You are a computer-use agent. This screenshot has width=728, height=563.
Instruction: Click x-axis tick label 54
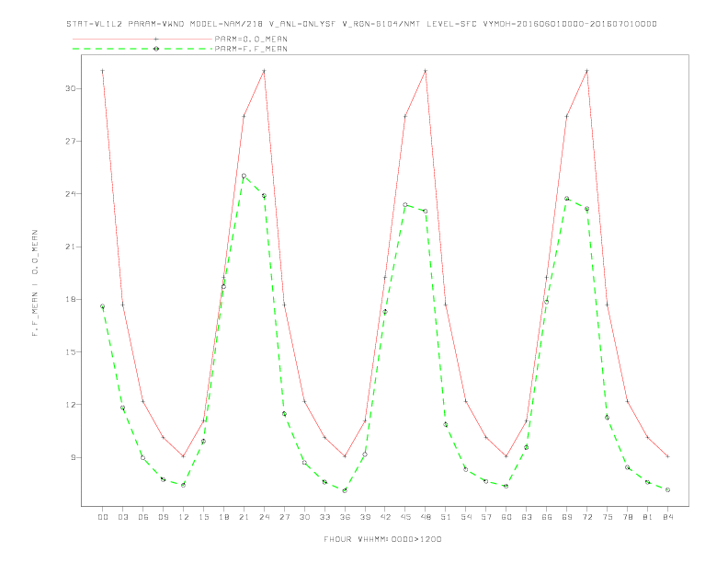coord(466,517)
